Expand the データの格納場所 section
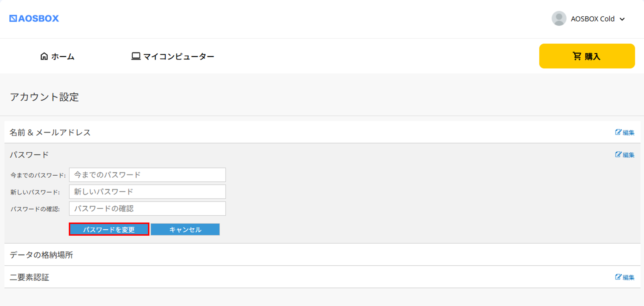 coord(42,255)
